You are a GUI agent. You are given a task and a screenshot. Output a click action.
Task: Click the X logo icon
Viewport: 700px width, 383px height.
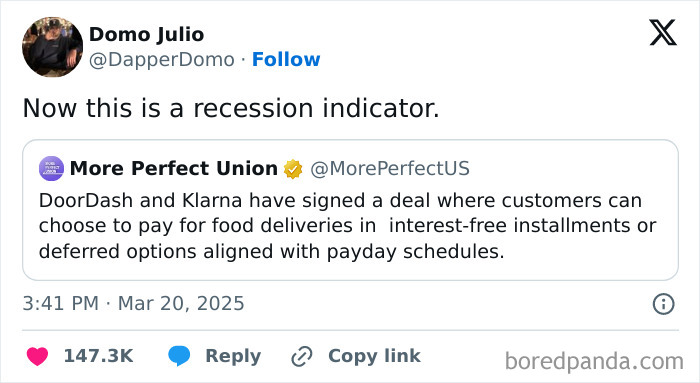coord(663,32)
